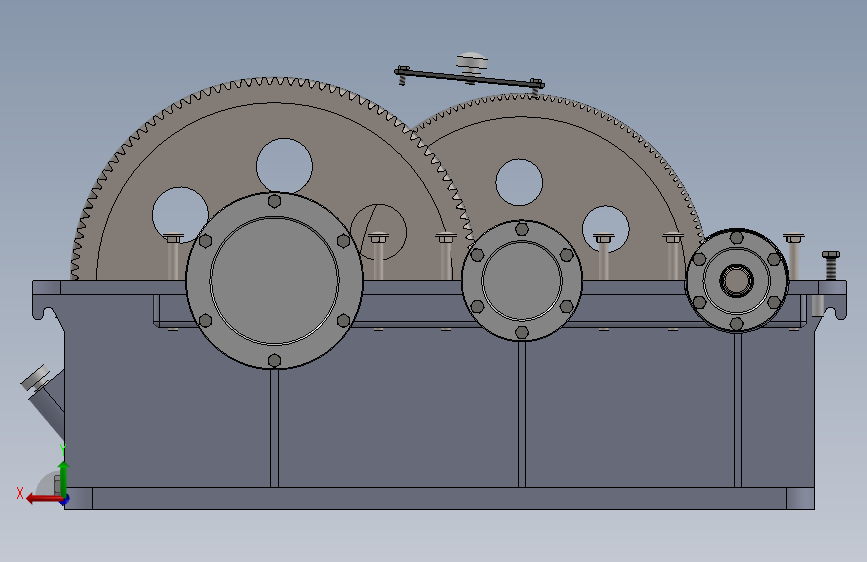Select the vertical rib below the largest end cover
The height and width of the screenshot is (562, 867).
274,428
